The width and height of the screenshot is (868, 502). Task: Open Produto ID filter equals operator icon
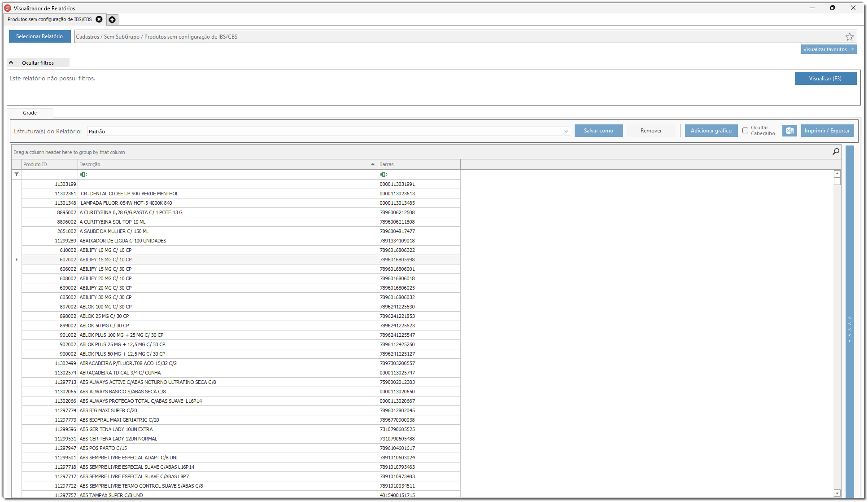[x=27, y=174]
